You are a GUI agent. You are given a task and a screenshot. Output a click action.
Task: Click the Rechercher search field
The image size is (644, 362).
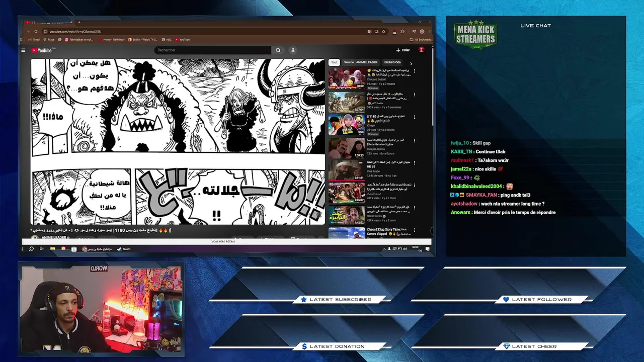coord(213,50)
